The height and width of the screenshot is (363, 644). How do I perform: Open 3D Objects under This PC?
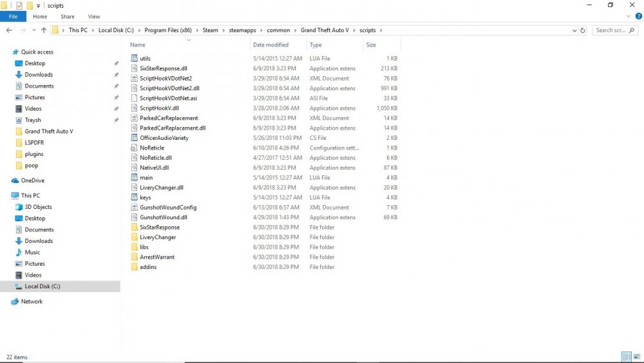tap(38, 207)
